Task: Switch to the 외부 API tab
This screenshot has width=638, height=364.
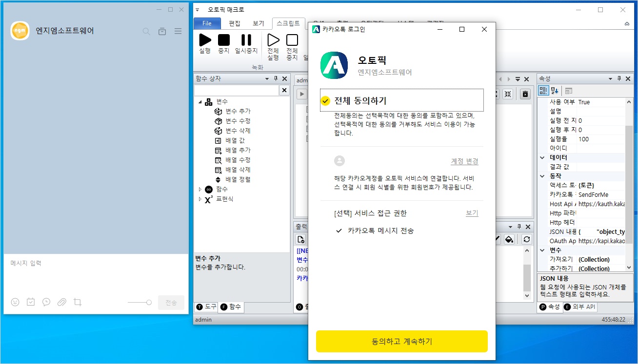Action: pos(580,307)
